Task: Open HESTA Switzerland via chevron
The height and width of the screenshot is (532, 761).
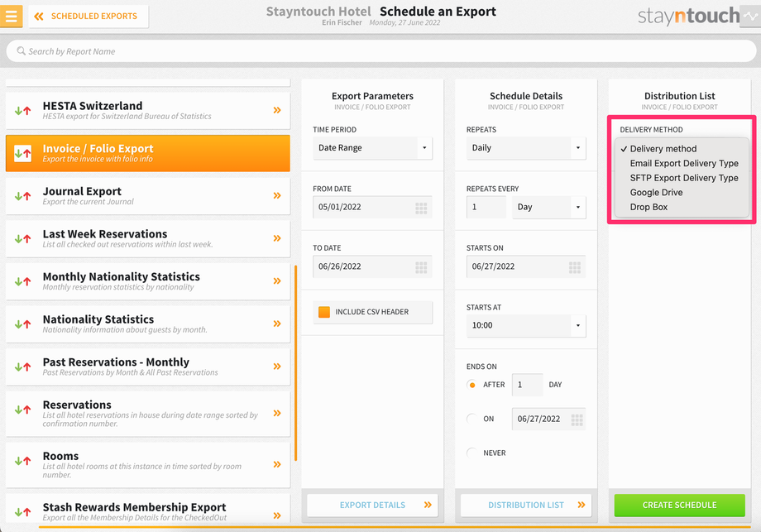Action: point(277,110)
